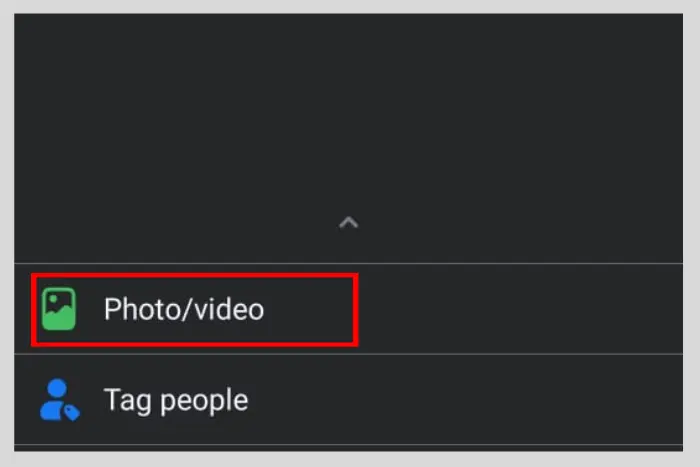Click the mountain glyph inside Photo/video icon
Viewport: 700px width, 467px height.
tap(58, 315)
